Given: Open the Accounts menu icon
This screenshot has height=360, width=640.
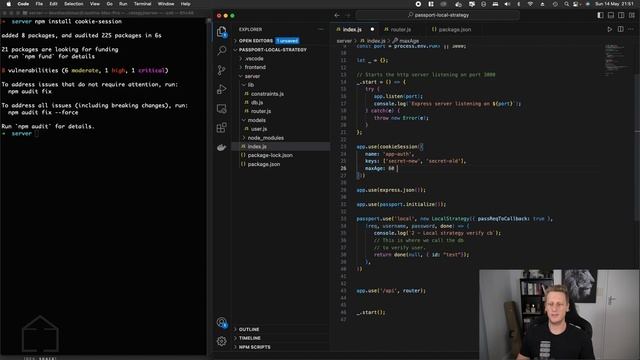Looking at the screenshot, I should (222, 322).
